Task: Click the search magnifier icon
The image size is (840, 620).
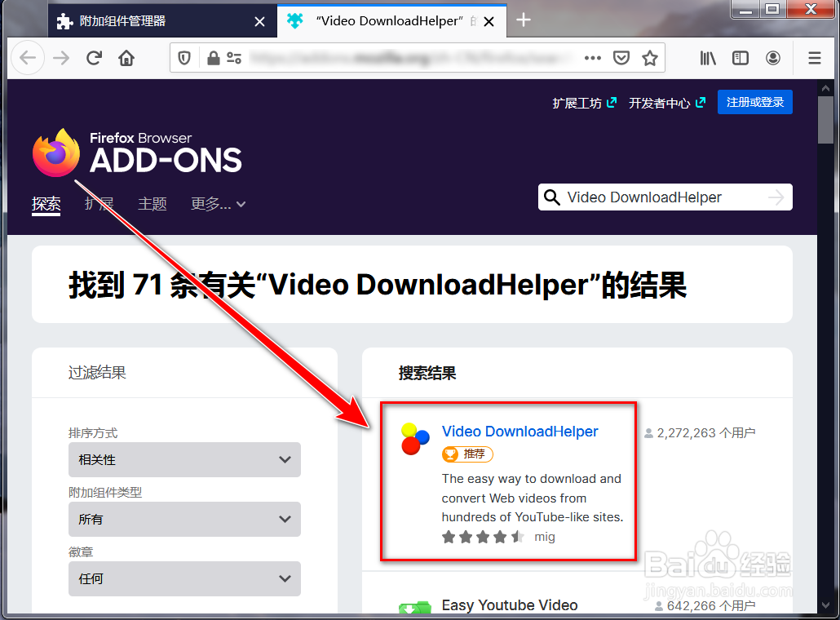Action: click(552, 197)
